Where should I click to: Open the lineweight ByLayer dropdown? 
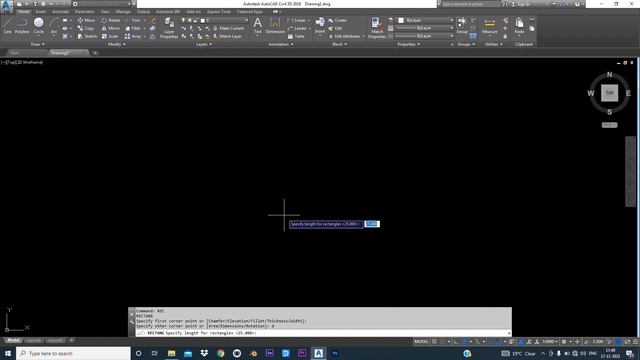click(x=425, y=28)
